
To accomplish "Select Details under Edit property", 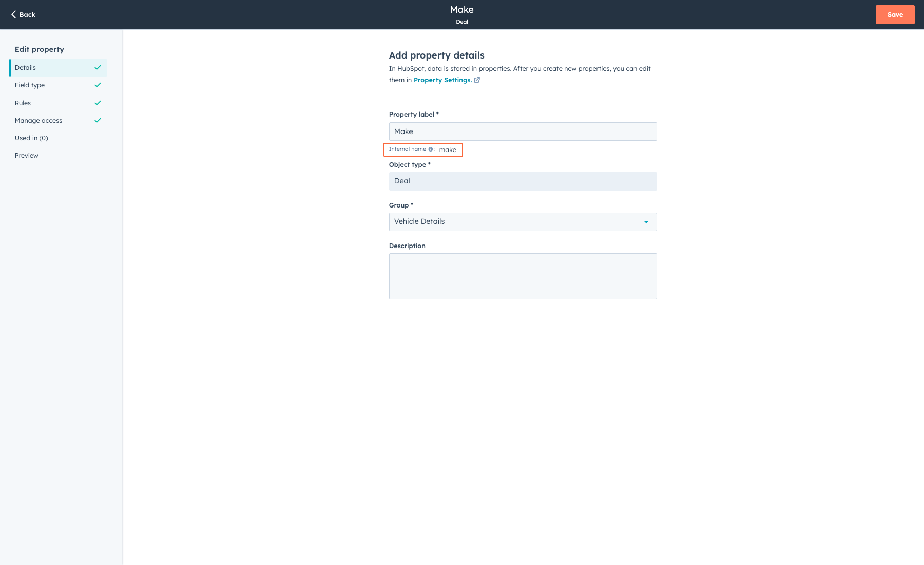I will pyautogui.click(x=26, y=67).
